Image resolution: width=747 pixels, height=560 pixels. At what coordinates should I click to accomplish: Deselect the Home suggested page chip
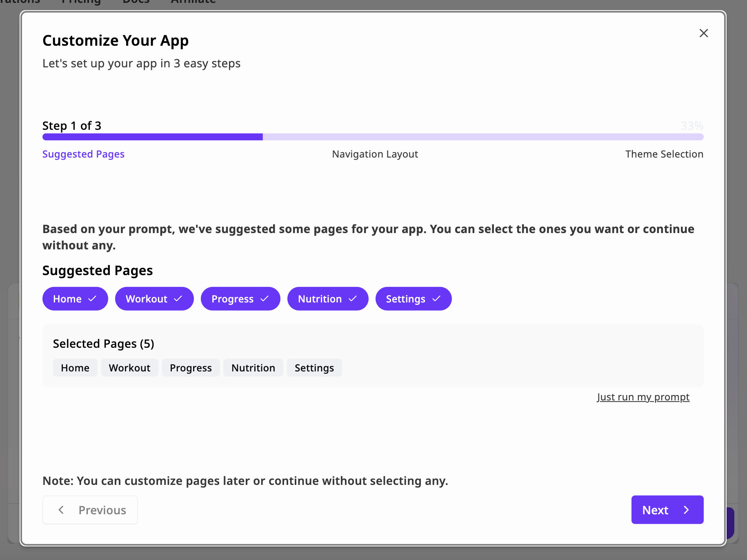(75, 299)
